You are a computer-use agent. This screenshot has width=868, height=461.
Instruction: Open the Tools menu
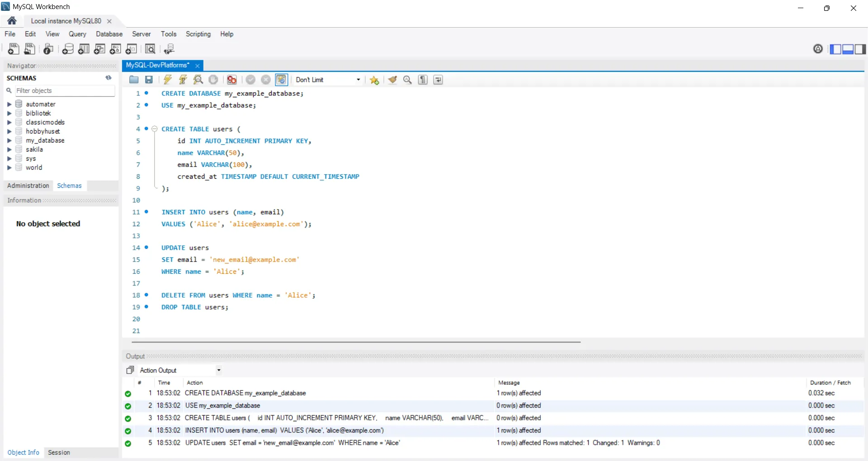[x=169, y=34]
